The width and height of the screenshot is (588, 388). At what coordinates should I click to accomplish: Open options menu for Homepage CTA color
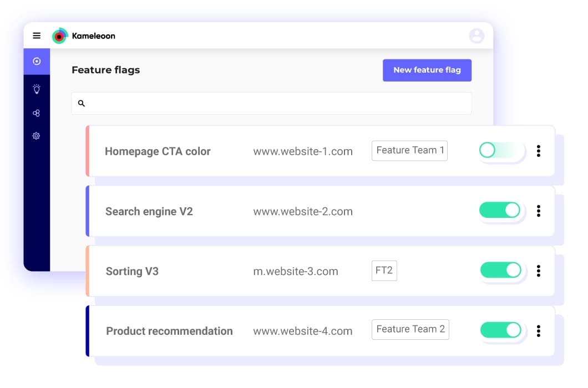pyautogui.click(x=539, y=151)
